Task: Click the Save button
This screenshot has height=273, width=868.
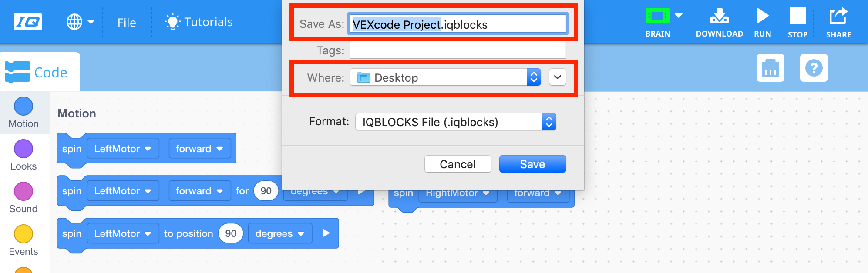Action: (x=532, y=164)
